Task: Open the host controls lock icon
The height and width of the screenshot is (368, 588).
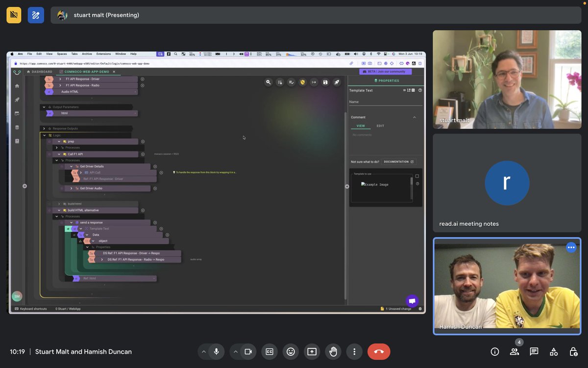Action: (x=573, y=351)
